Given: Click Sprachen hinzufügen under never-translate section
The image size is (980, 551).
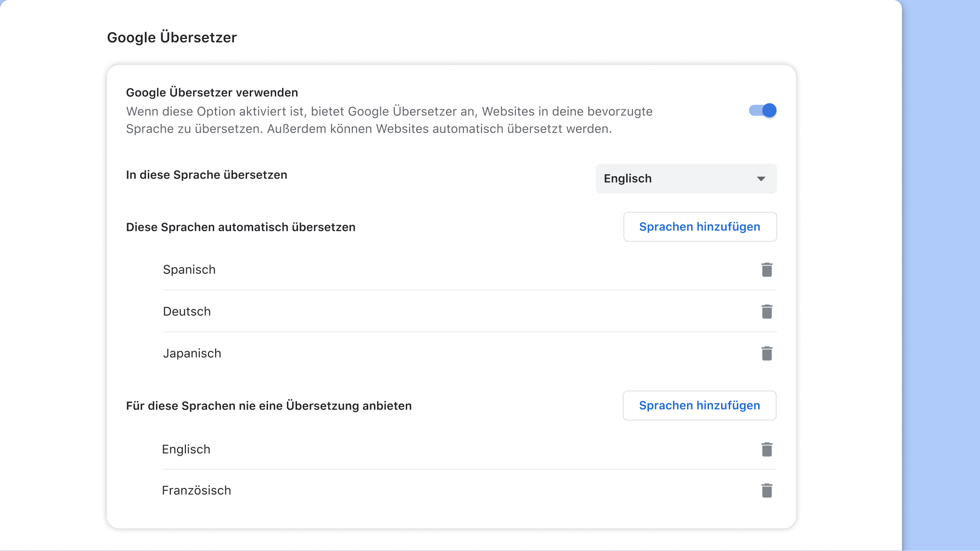Looking at the screenshot, I should tap(699, 405).
